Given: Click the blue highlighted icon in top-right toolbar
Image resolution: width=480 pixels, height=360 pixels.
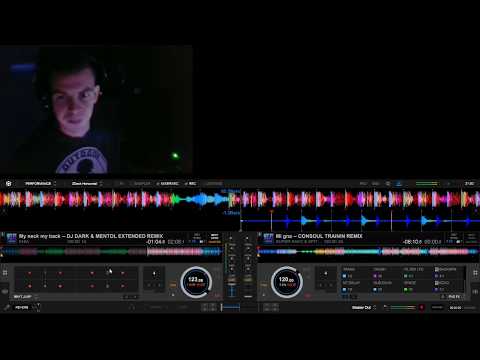Looking at the screenshot, I should tap(398, 184).
